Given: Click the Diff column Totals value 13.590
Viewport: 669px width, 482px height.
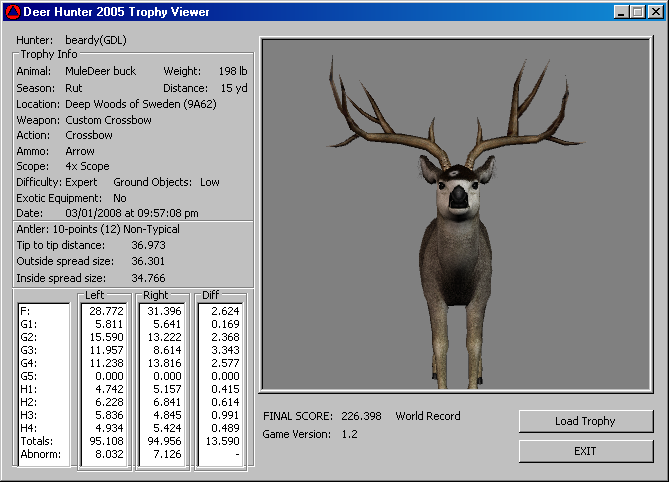Looking at the screenshot, I should click(221, 440).
